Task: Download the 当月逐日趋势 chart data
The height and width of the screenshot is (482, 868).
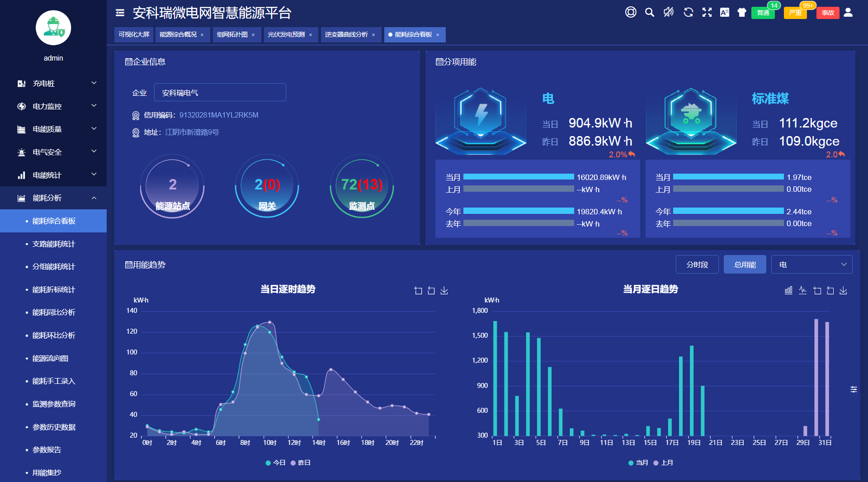Action: click(843, 290)
